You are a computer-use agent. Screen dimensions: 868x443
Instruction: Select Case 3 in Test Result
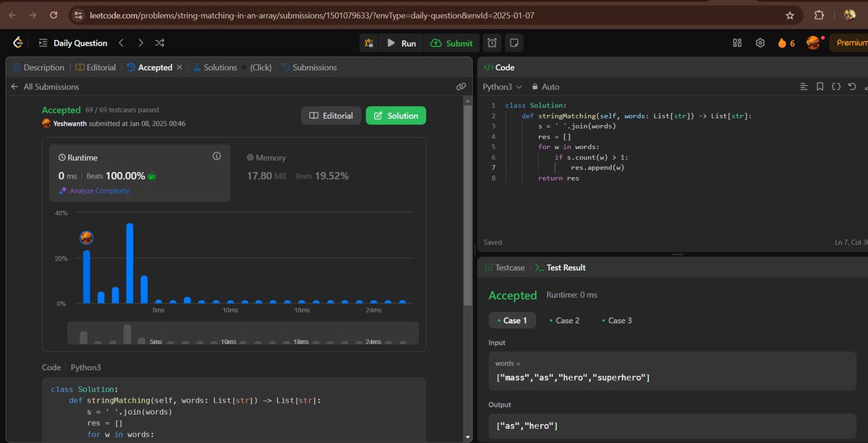(x=617, y=320)
